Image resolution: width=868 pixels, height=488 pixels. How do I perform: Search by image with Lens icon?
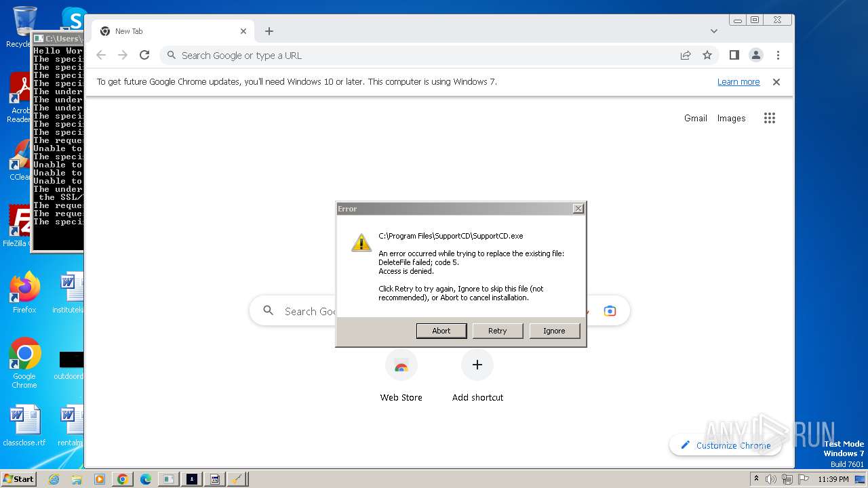pyautogui.click(x=610, y=311)
